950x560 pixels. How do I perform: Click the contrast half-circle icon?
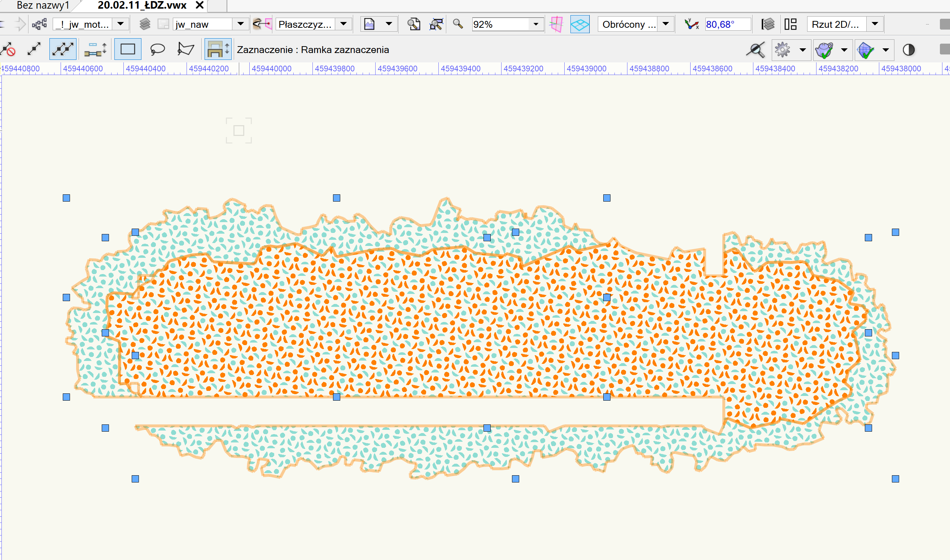[x=909, y=49]
